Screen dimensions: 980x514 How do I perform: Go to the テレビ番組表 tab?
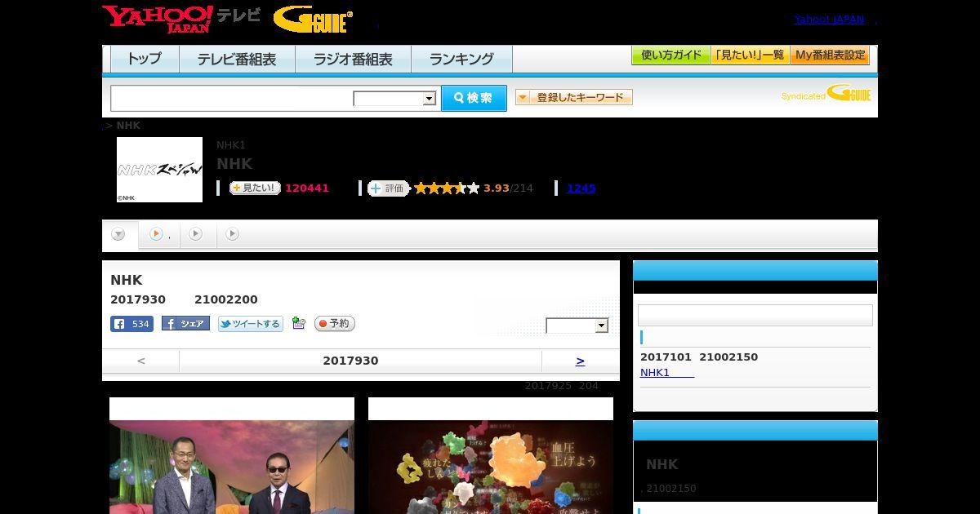(x=237, y=59)
